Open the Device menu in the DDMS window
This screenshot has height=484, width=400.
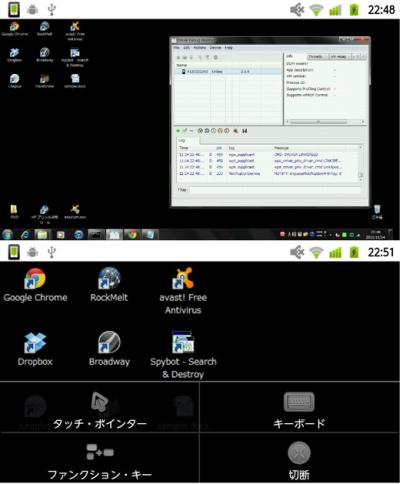(215, 48)
